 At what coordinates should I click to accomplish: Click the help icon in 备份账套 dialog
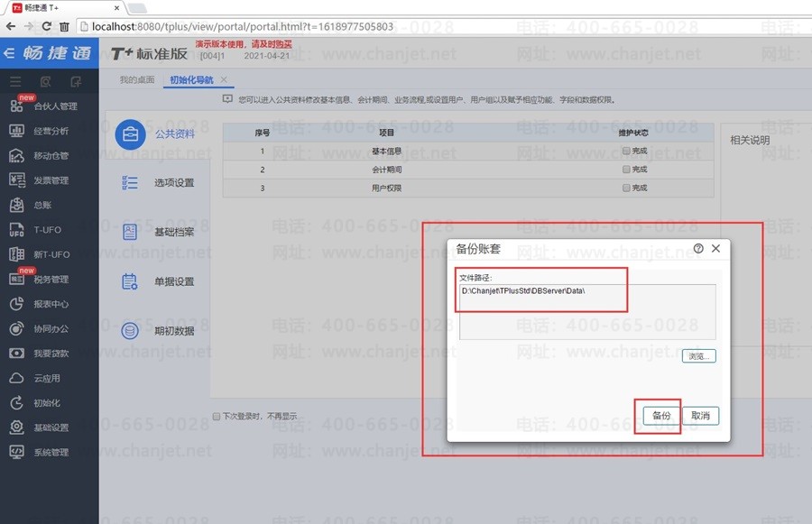(698, 249)
